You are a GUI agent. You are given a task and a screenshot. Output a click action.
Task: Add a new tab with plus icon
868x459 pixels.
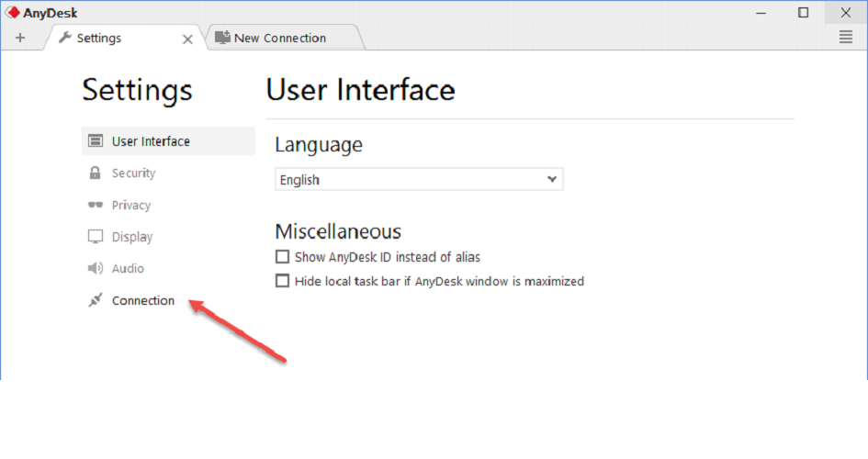click(20, 38)
